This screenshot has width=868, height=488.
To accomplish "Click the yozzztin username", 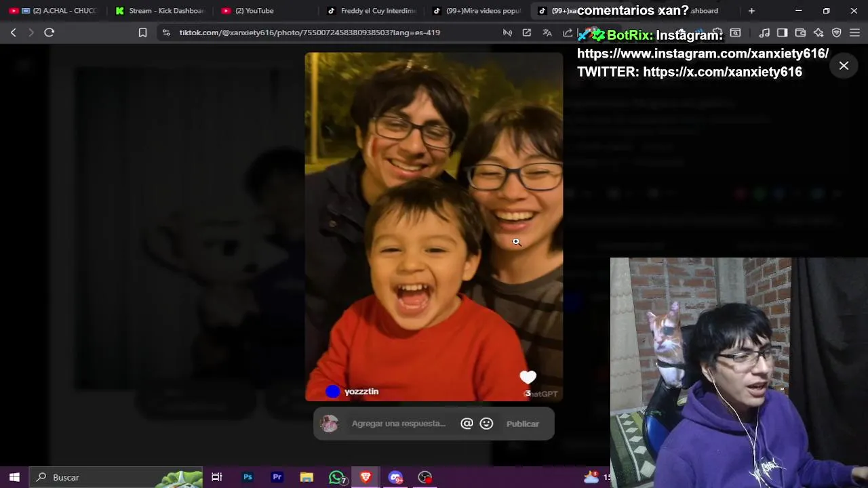I will [361, 392].
